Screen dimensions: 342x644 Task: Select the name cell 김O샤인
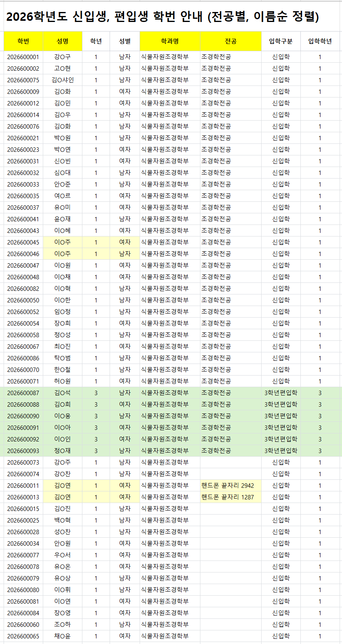62,80
